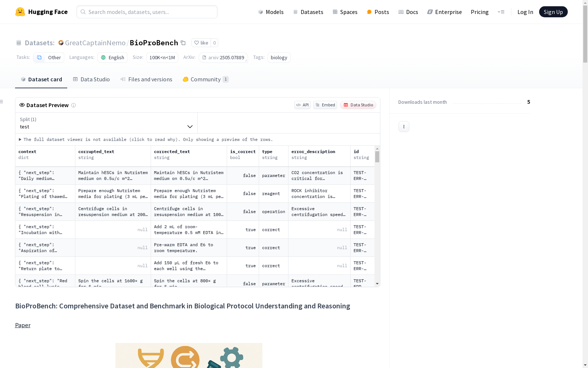Select the 'Daily medium' context cell
The height and width of the screenshot is (368, 588).
click(x=45, y=176)
